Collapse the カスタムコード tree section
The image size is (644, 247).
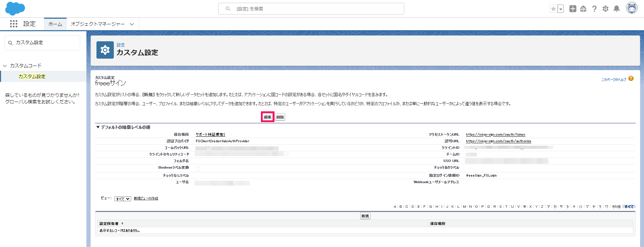pyautogui.click(x=5, y=66)
